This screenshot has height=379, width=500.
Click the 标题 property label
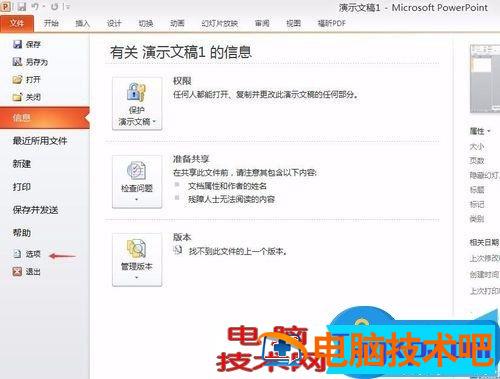pos(477,190)
